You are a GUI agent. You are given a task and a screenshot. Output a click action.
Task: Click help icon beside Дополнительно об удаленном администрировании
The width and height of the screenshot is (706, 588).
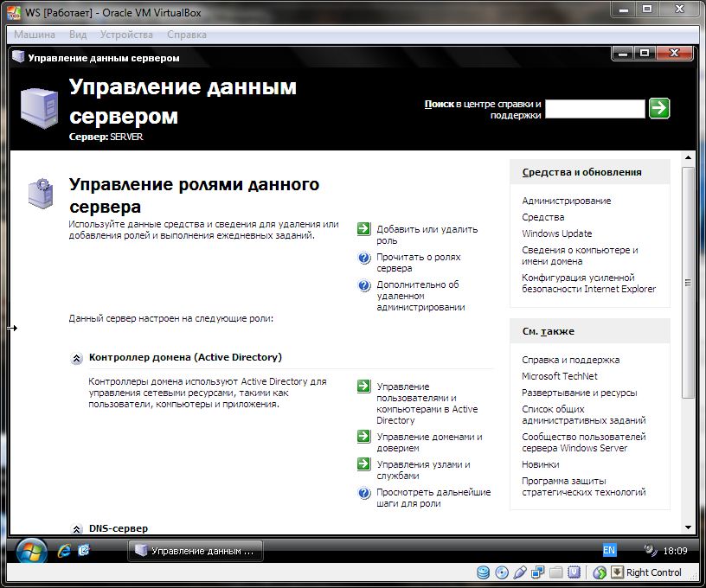pyautogui.click(x=363, y=285)
